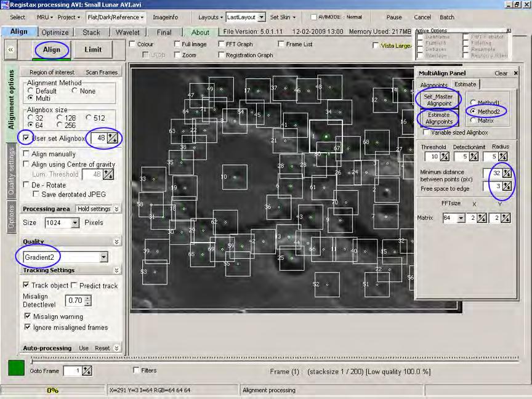Open the Quality settings vertical tab

11,171
